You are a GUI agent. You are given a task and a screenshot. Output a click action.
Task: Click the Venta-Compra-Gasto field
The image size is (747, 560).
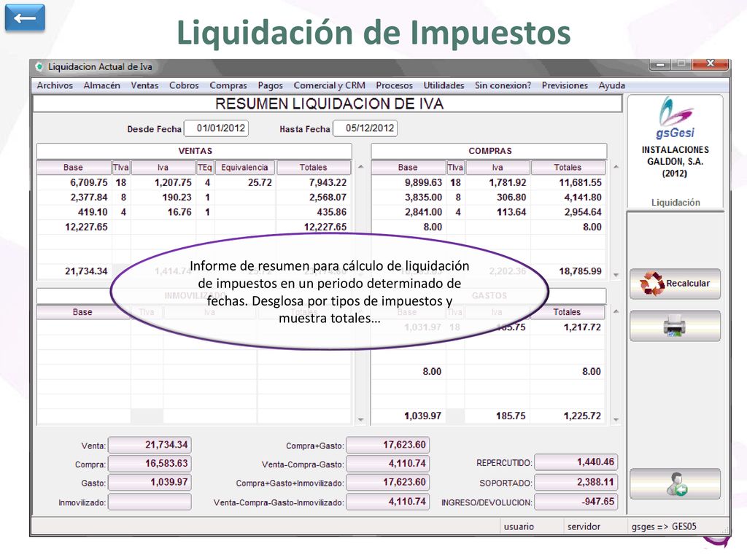388,463
